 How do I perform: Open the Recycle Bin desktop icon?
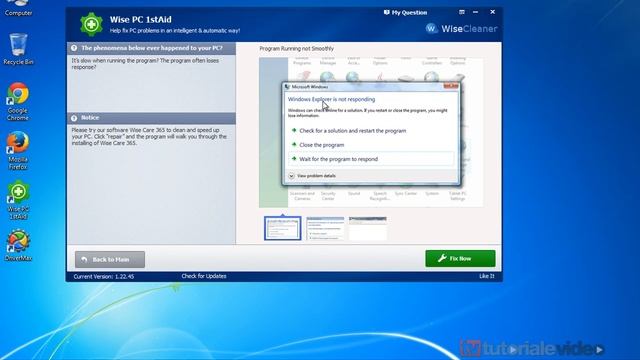pos(18,49)
